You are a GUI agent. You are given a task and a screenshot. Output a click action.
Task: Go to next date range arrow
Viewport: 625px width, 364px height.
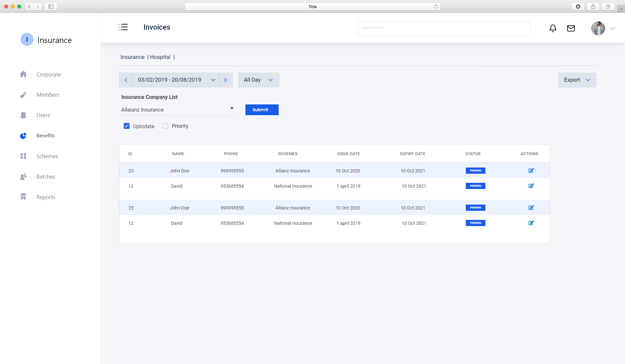[226, 80]
